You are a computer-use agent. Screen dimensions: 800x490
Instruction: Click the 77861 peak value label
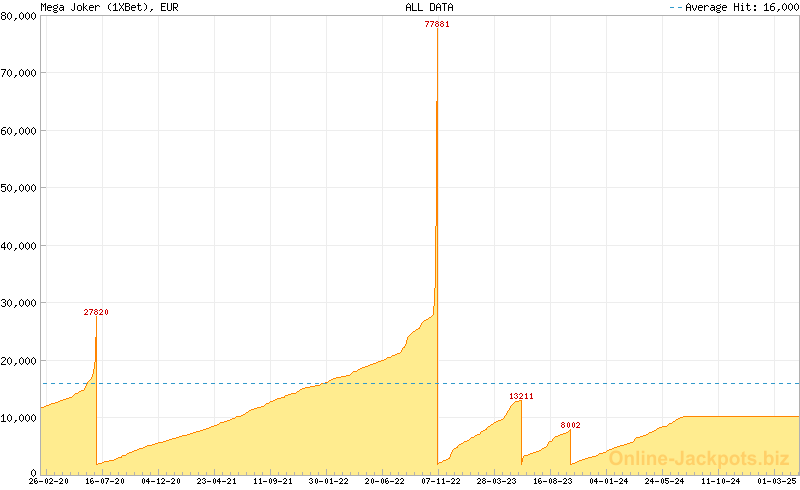pos(437,24)
